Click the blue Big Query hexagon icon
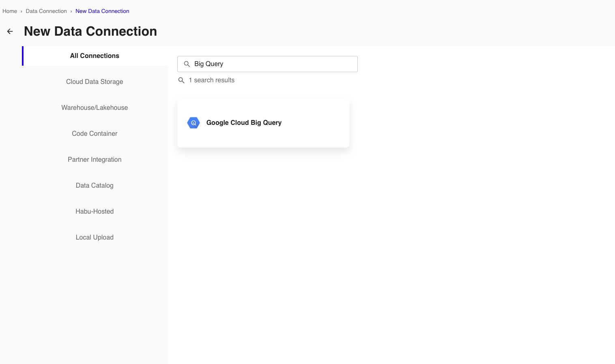 [194, 123]
